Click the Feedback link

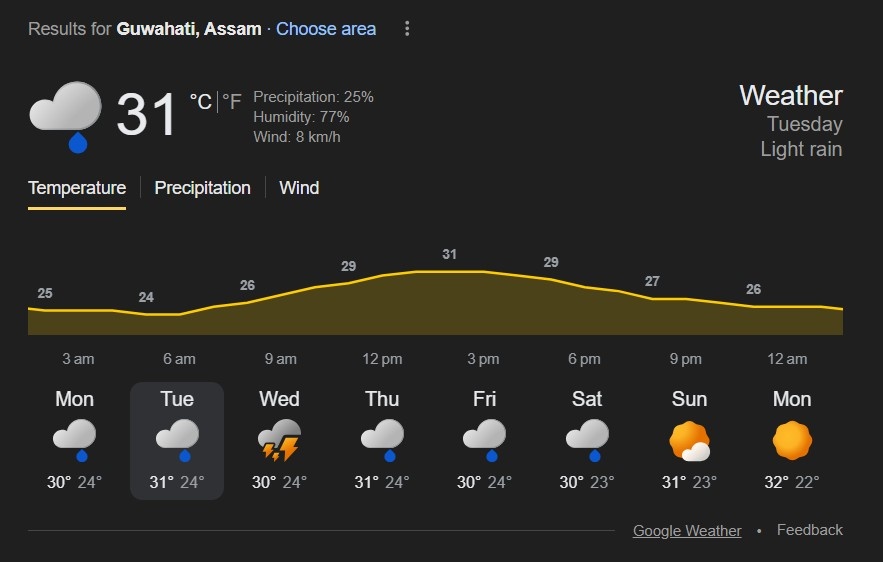click(810, 530)
